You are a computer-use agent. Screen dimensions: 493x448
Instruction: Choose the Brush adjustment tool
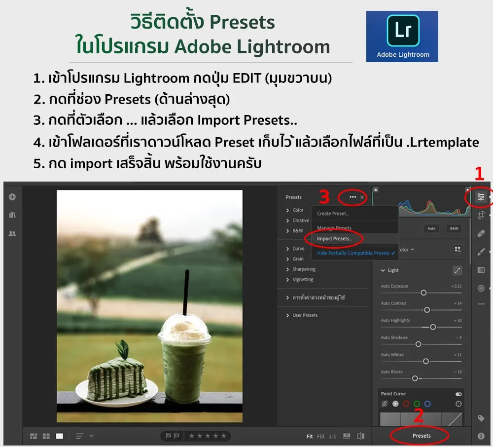[x=481, y=252]
